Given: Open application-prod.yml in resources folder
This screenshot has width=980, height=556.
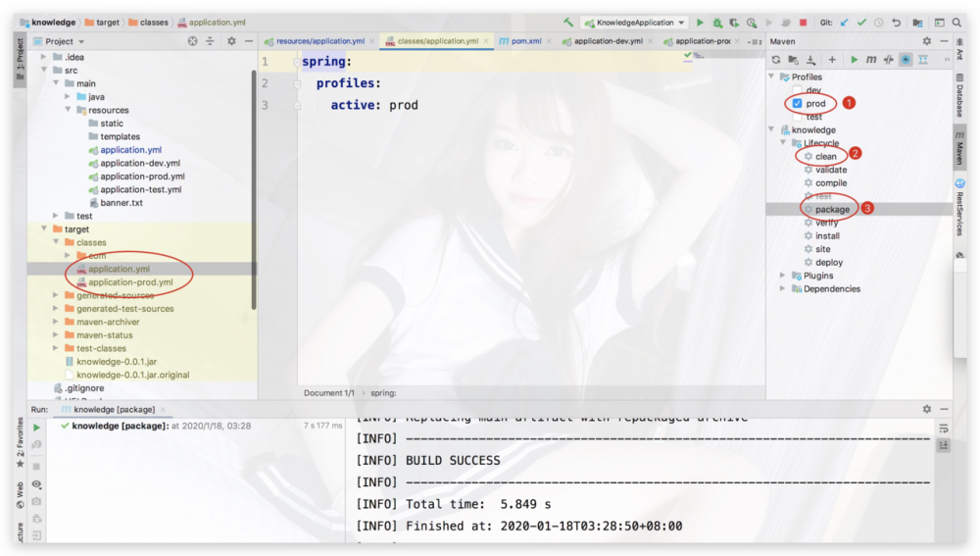Looking at the screenshot, I should pos(142,177).
